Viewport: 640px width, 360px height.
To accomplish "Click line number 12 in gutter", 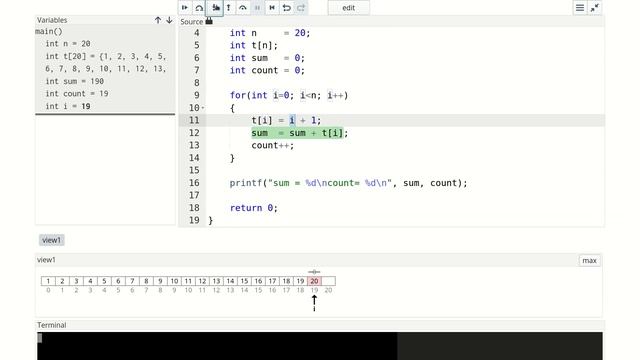I will 194,133.
